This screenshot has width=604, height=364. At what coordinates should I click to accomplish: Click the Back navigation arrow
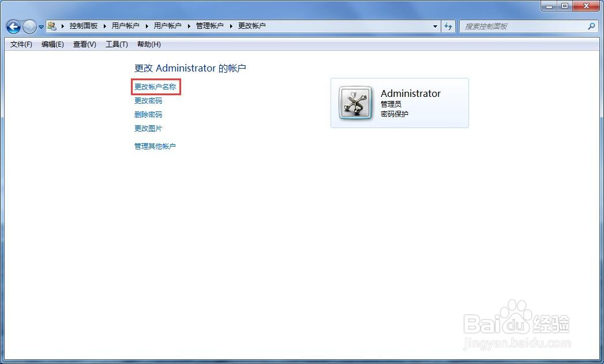(13, 26)
